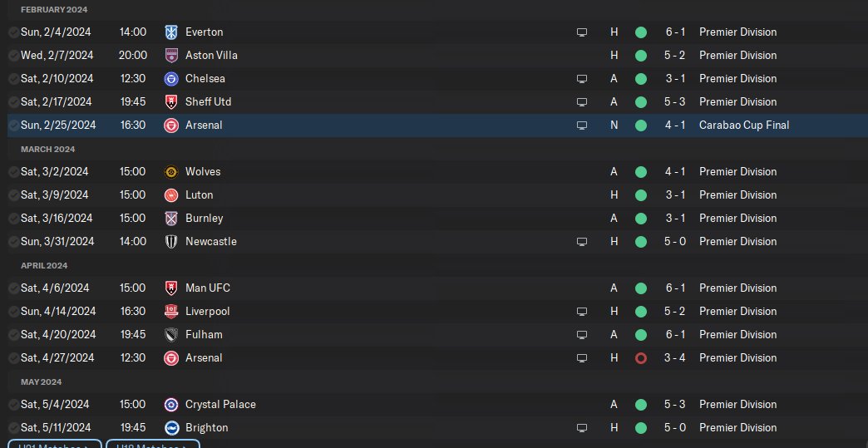The image size is (868, 448).
Task: Open the Chelsea team link
Action: pyautogui.click(x=205, y=79)
